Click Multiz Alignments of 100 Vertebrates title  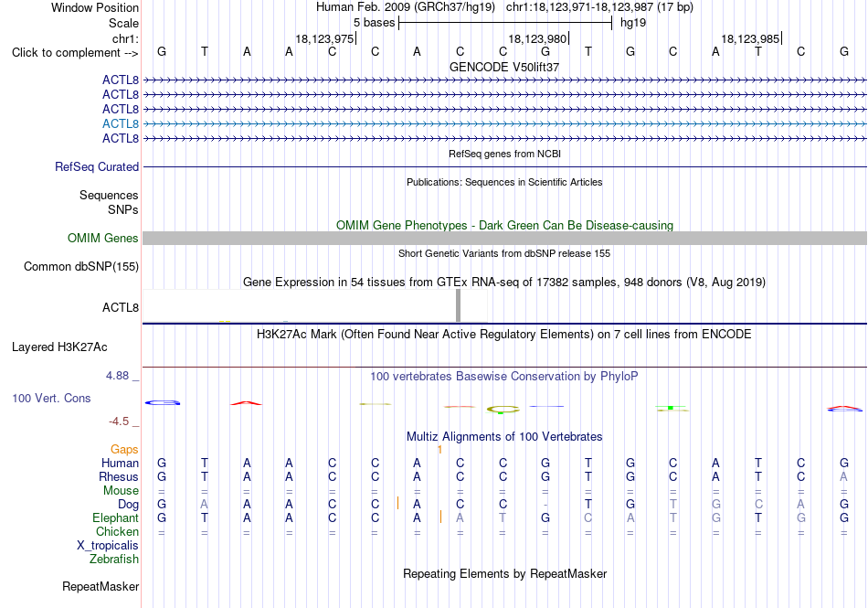(x=504, y=437)
